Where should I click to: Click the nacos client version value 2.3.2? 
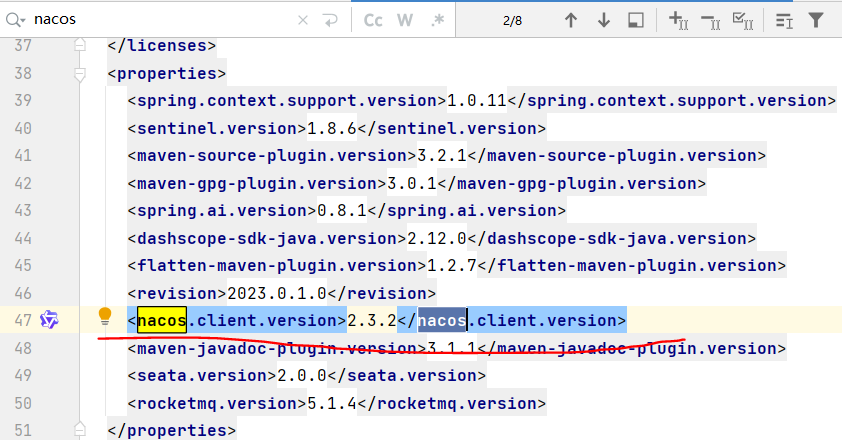tap(372, 321)
